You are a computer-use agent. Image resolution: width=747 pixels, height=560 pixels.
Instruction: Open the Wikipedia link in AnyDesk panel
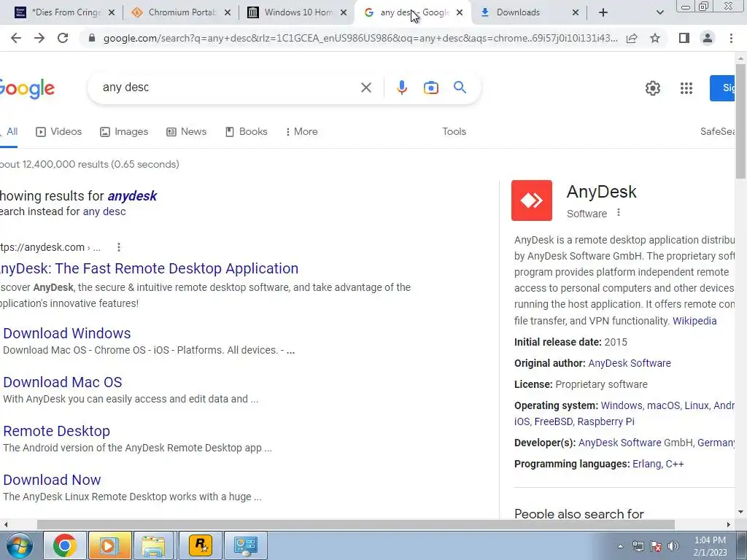tap(694, 321)
